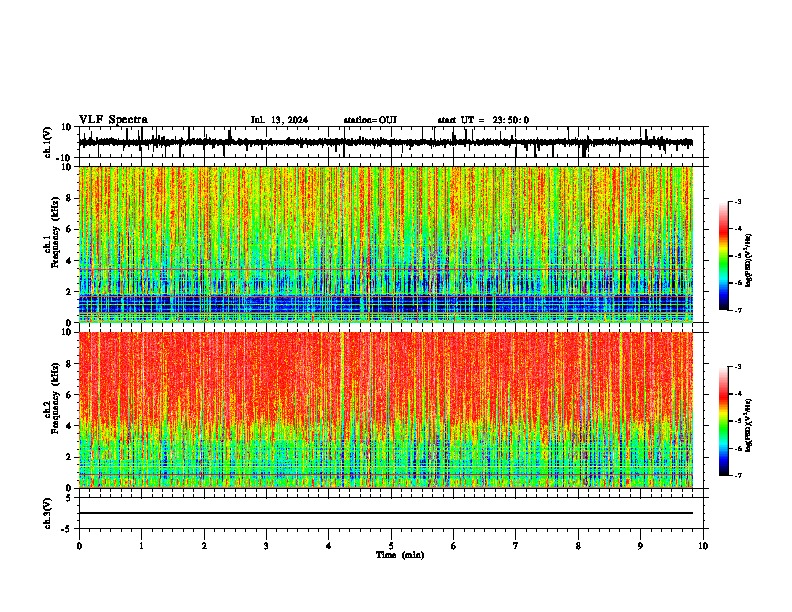Select the 'start UT = 23:50:0' text

[483, 120]
